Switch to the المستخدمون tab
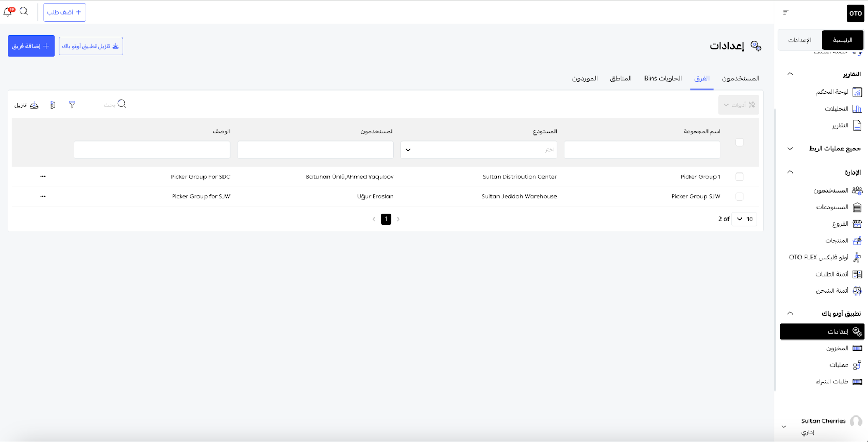Viewport: 868px width, 442px height. pyautogui.click(x=741, y=79)
